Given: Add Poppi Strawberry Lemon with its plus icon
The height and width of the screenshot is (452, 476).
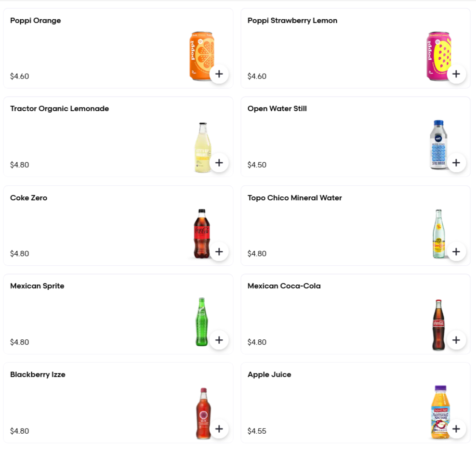Looking at the screenshot, I should 456,74.
